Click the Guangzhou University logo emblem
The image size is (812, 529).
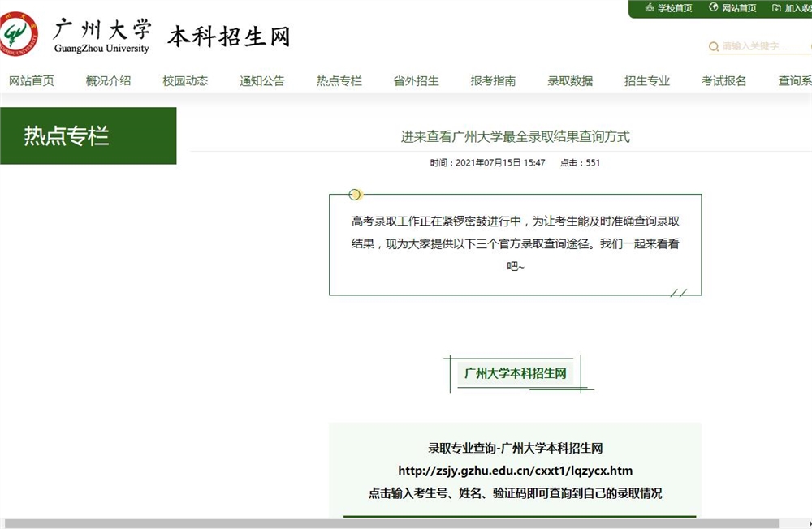(x=18, y=34)
